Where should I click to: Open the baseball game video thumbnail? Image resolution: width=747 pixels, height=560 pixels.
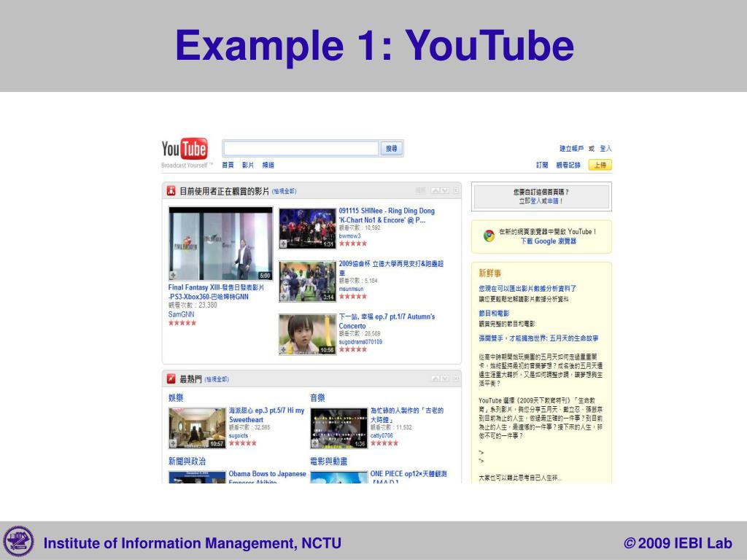click(x=307, y=281)
